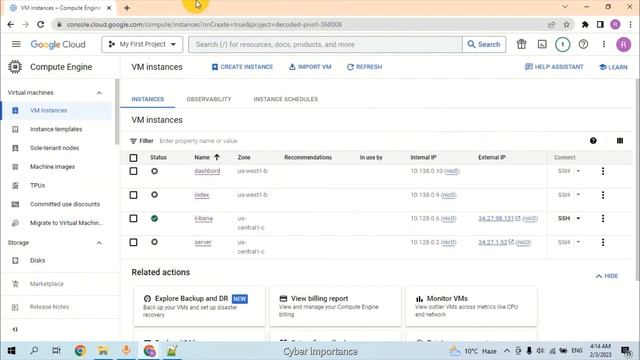Image resolution: width=640 pixels, height=360 pixels.
Task: Sort by Name column arrow
Action: pyautogui.click(x=217, y=157)
